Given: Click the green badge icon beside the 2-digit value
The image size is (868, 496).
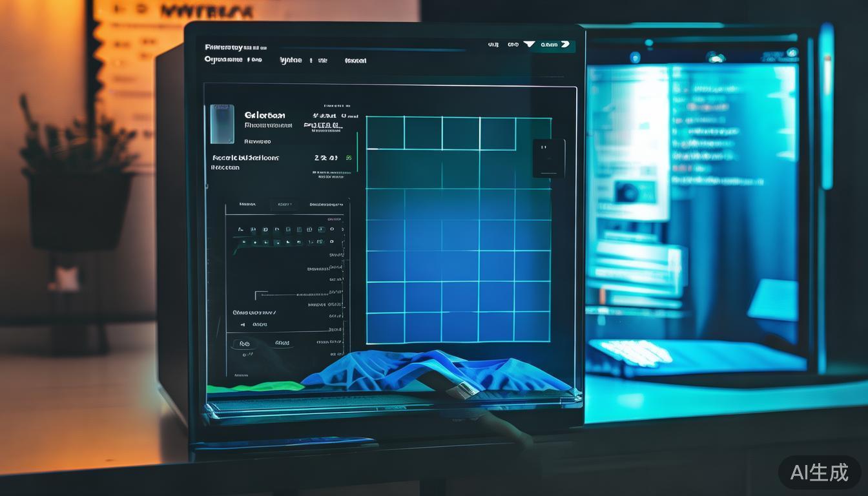Looking at the screenshot, I should pyautogui.click(x=349, y=158).
